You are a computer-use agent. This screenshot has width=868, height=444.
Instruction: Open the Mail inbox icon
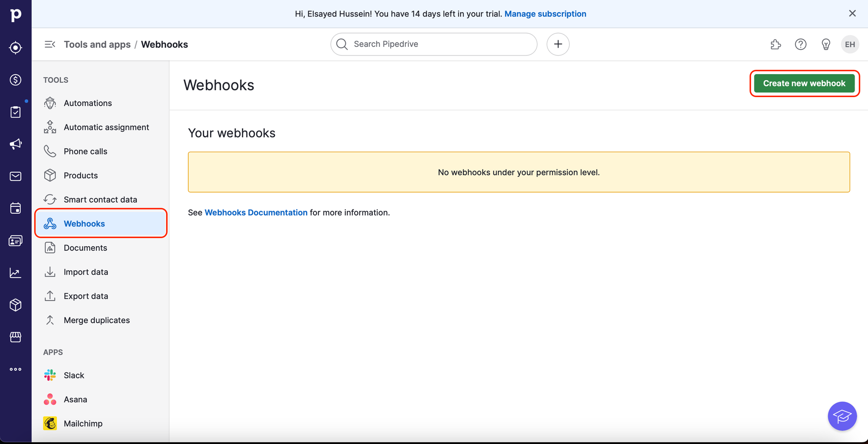(16, 176)
